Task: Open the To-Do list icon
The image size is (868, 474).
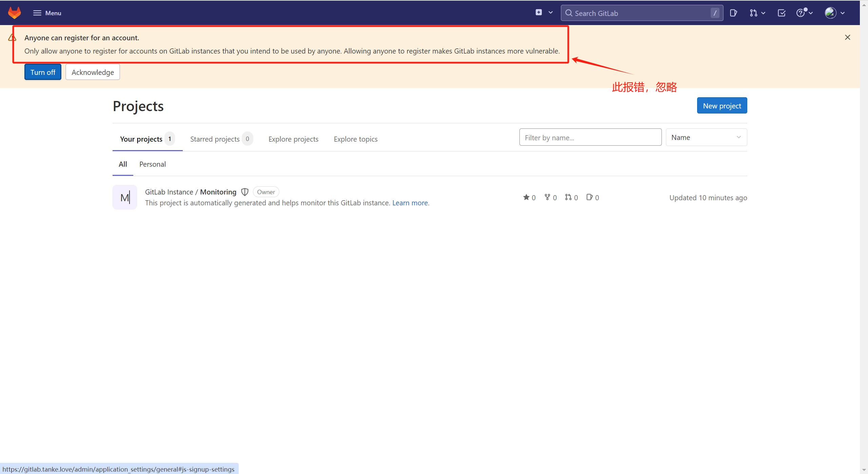Action: (781, 13)
